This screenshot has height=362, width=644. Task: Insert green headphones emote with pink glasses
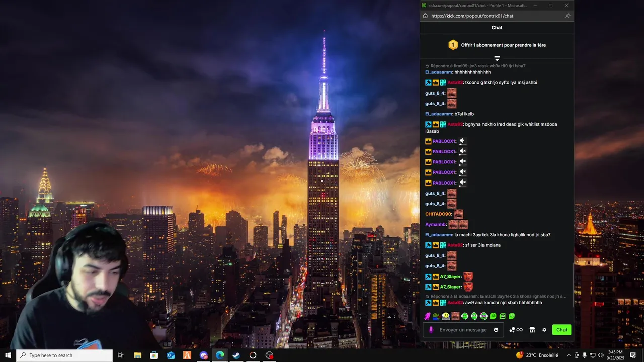484,316
